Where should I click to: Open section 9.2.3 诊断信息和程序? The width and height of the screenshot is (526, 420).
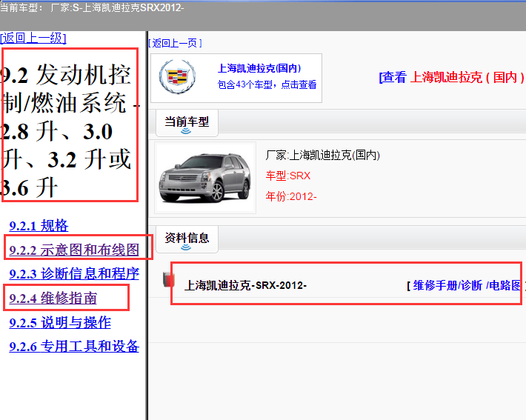(74, 274)
